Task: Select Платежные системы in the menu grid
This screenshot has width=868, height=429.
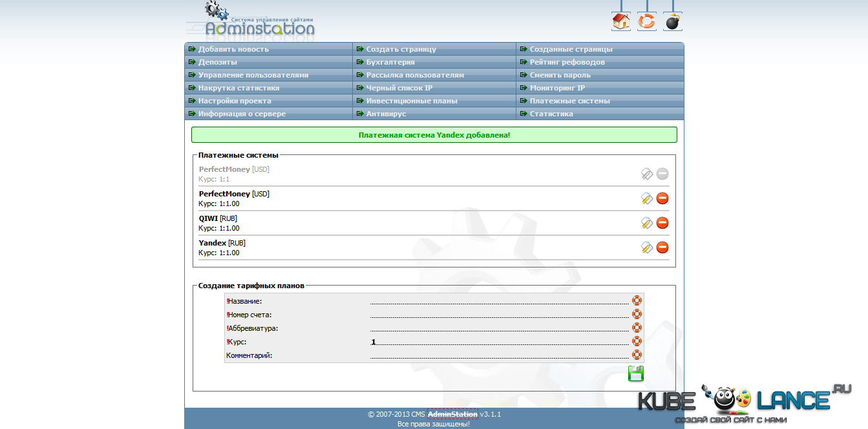Action: pyautogui.click(x=570, y=101)
